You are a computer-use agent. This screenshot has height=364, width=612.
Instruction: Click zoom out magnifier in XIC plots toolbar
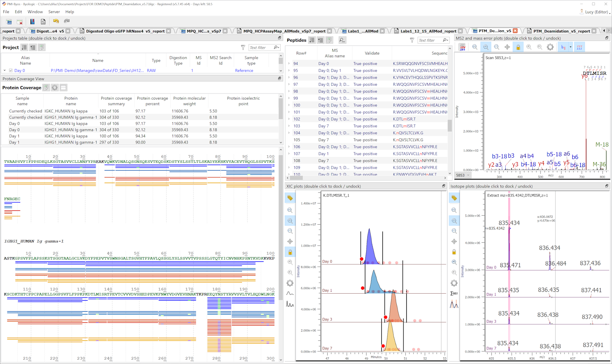[290, 231]
